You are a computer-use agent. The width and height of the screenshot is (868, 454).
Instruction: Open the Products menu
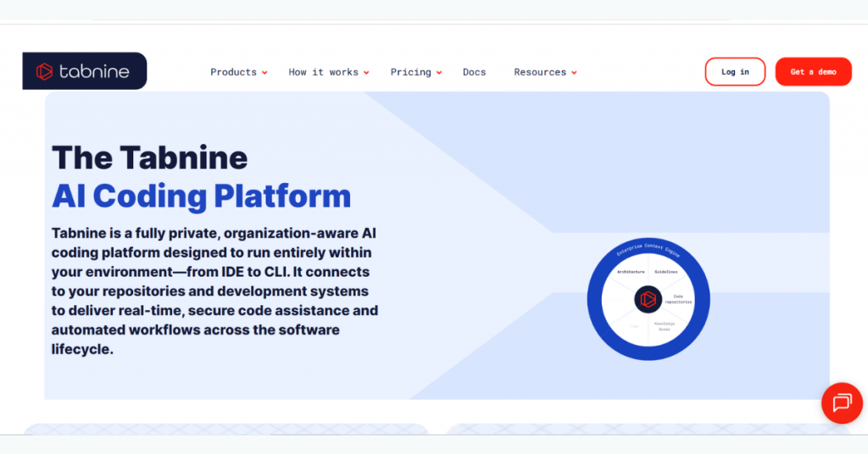pyautogui.click(x=234, y=72)
